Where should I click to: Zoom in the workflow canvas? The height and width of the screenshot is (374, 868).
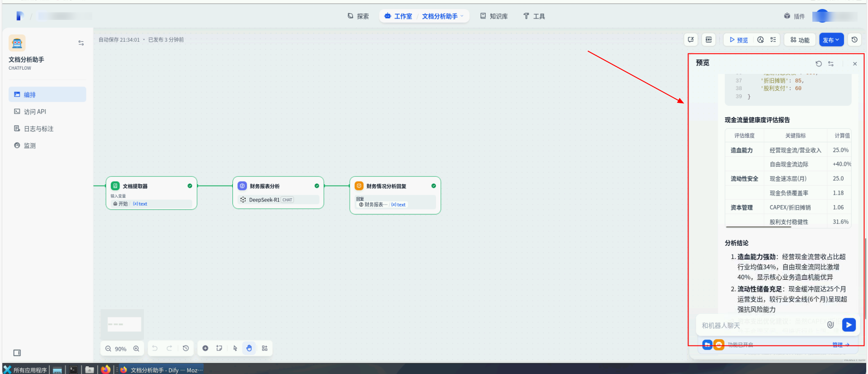(x=136, y=349)
